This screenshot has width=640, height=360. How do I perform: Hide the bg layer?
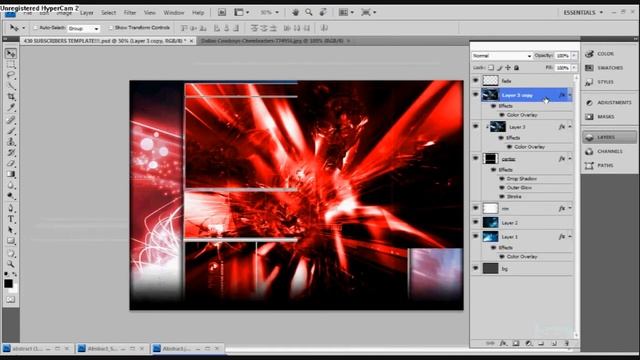tap(476, 268)
